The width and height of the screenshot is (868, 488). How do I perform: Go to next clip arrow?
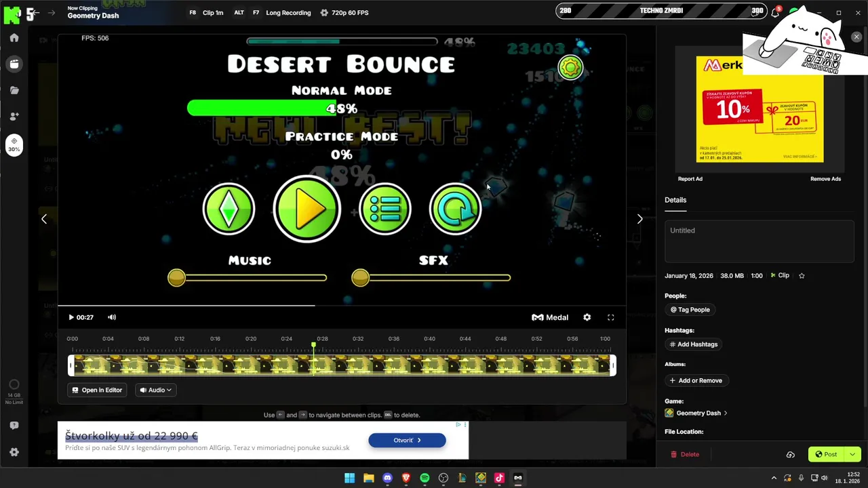coord(639,219)
